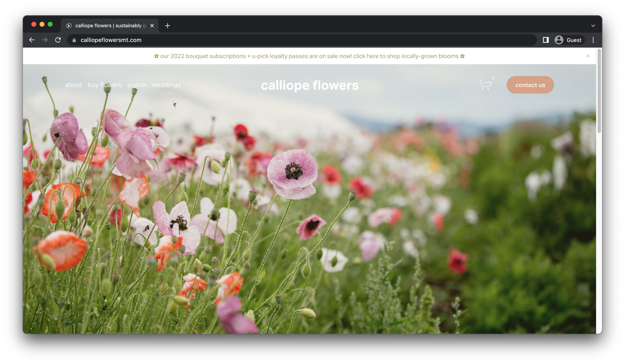
Task: Open a new browser tab
Action: (167, 26)
